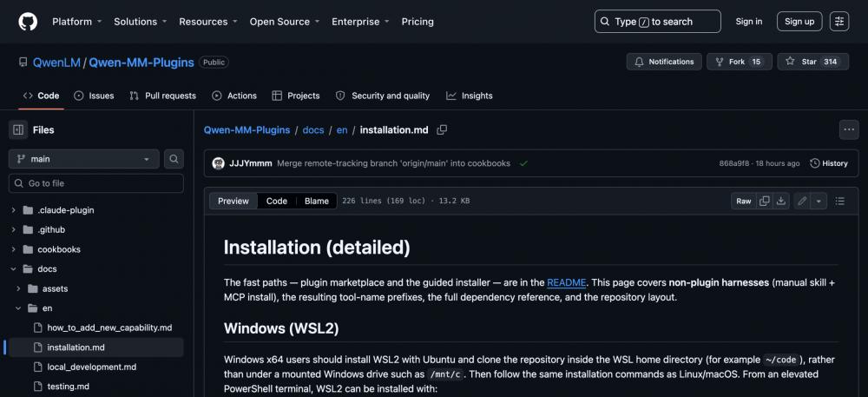Copy raw file contents icon
This screenshot has width=868, height=397.
click(x=765, y=201)
